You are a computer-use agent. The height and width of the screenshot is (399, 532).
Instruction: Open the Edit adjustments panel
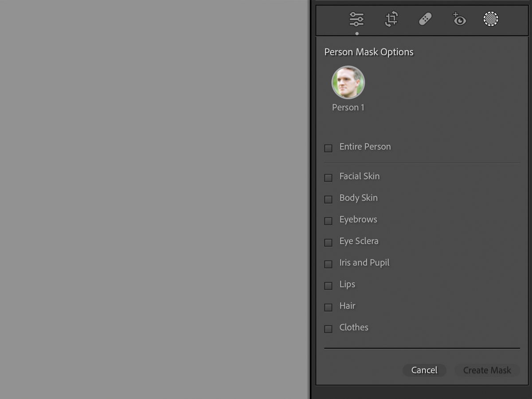[357, 19]
